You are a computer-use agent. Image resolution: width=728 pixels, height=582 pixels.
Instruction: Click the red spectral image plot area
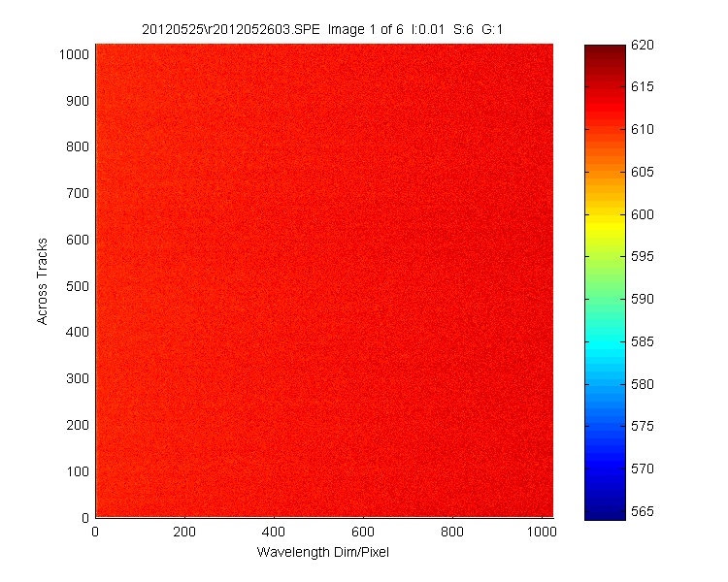[x=324, y=280]
